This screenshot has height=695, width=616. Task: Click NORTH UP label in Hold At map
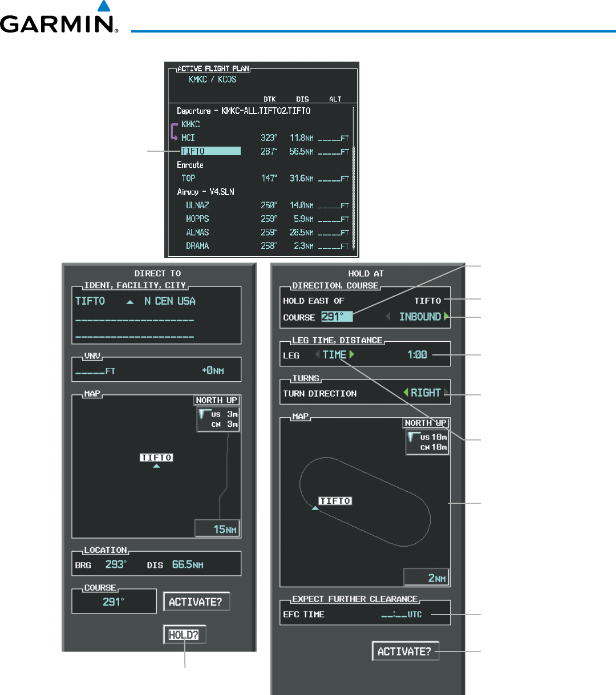(x=425, y=423)
